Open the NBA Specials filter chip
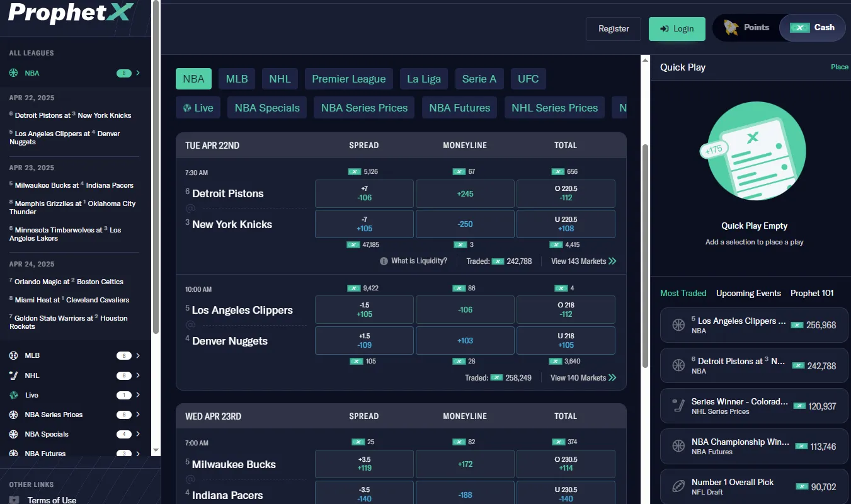Image resolution: width=851 pixels, height=504 pixels. pyautogui.click(x=267, y=108)
